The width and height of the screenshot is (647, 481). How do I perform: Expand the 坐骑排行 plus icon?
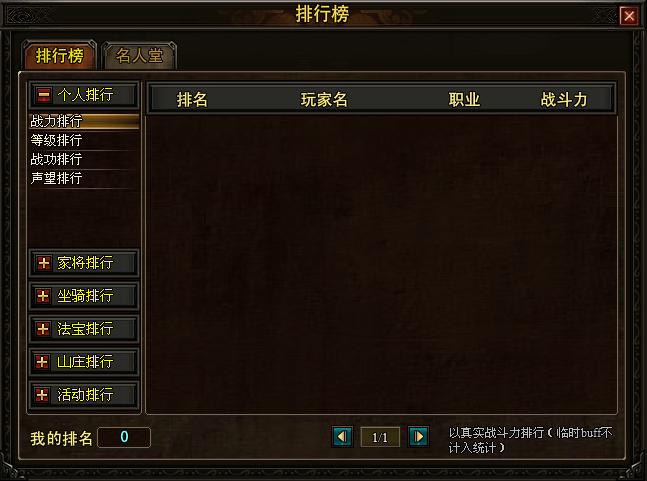click(x=43, y=296)
